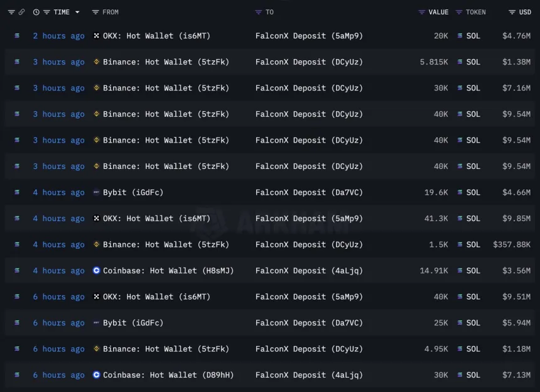Click the Binance logo beside Hot Wallet (5tzFk)

click(96, 62)
